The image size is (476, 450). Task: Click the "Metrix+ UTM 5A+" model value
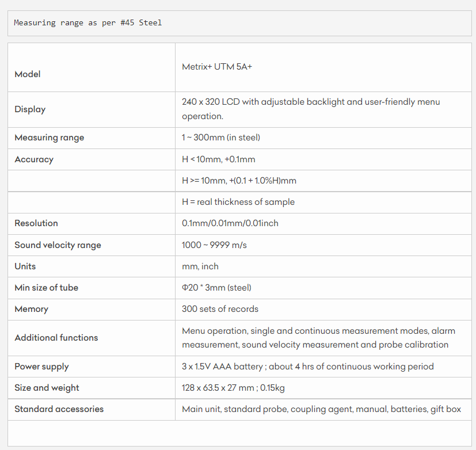pos(217,67)
